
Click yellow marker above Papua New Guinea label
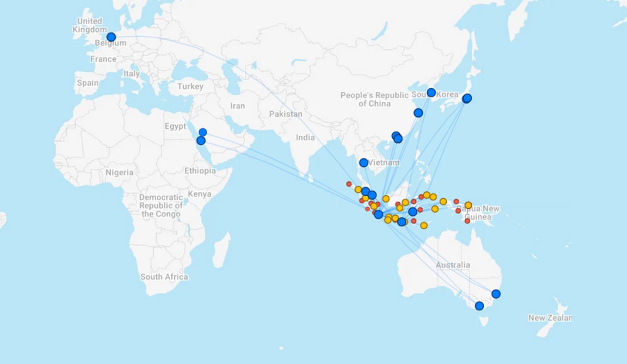click(x=468, y=205)
